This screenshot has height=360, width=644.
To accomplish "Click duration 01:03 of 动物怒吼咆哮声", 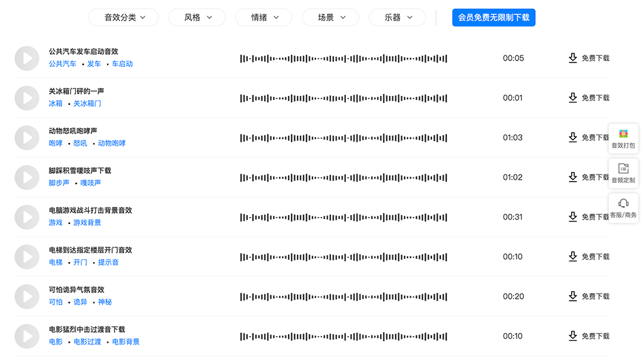I will pos(513,138).
